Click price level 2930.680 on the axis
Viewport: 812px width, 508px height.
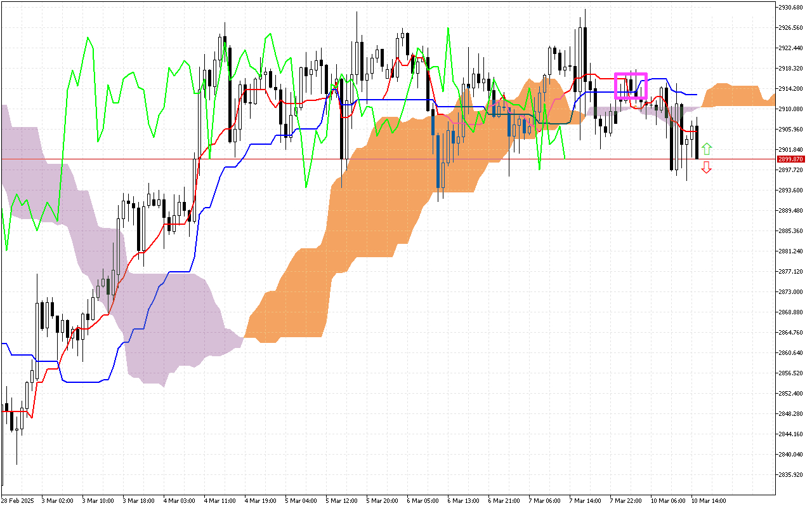tap(791, 7)
